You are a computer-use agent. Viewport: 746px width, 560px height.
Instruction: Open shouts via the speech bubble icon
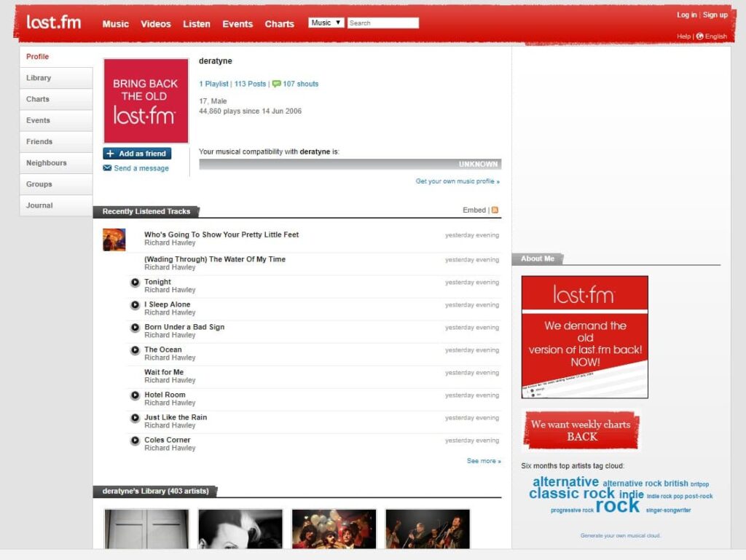tap(277, 84)
